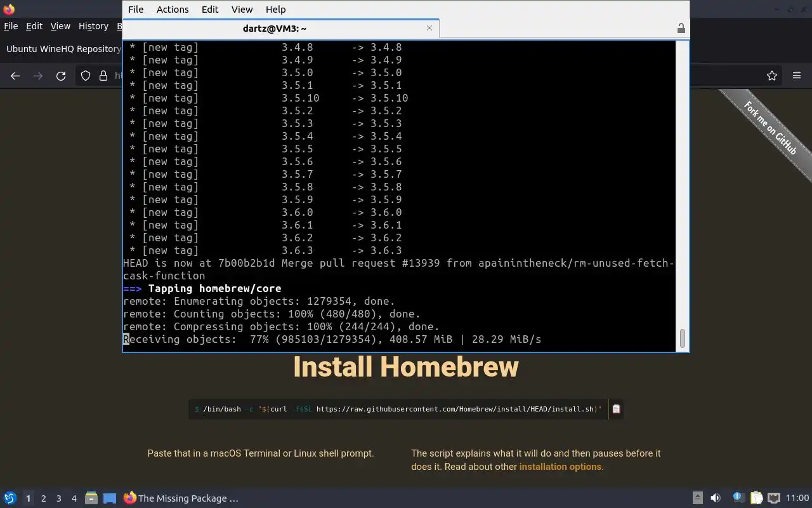
Task: Open the installation options link
Action: pos(560,467)
